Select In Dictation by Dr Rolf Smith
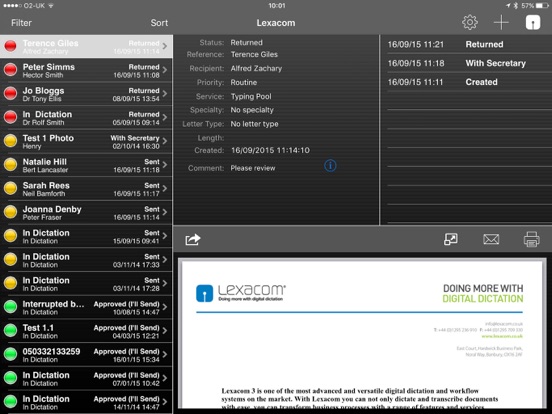This screenshot has width=552, height=414. [x=86, y=118]
